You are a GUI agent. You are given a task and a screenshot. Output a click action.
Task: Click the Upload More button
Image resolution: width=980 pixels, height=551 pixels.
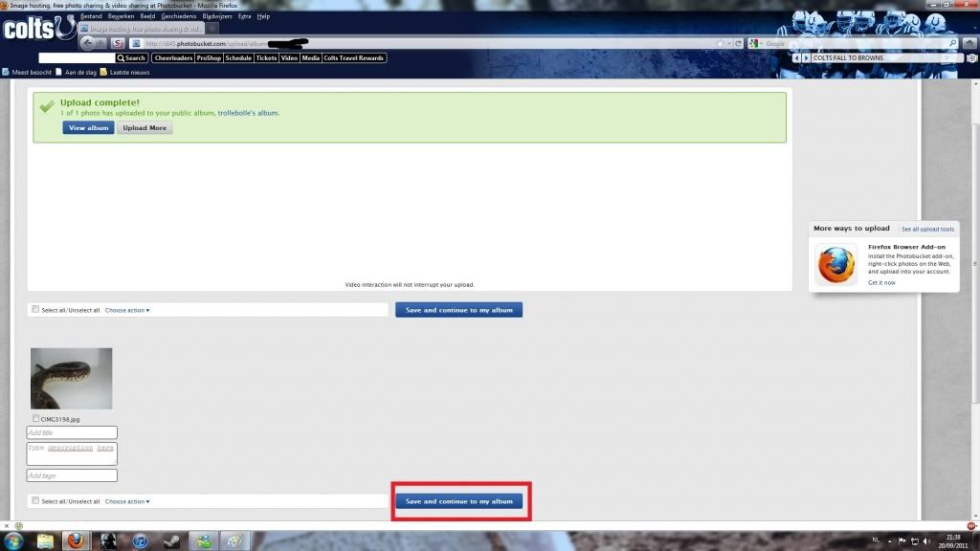click(x=145, y=127)
